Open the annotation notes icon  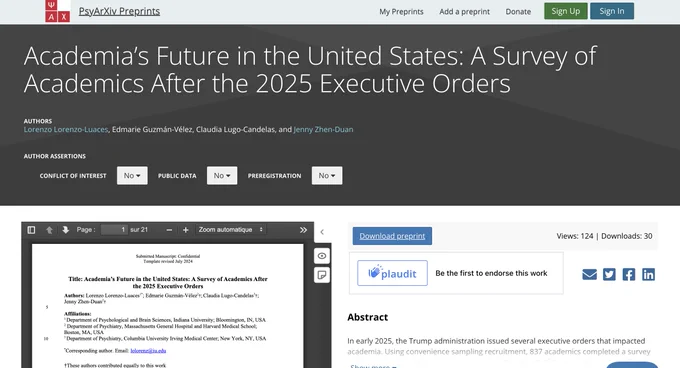pyautogui.click(x=322, y=275)
